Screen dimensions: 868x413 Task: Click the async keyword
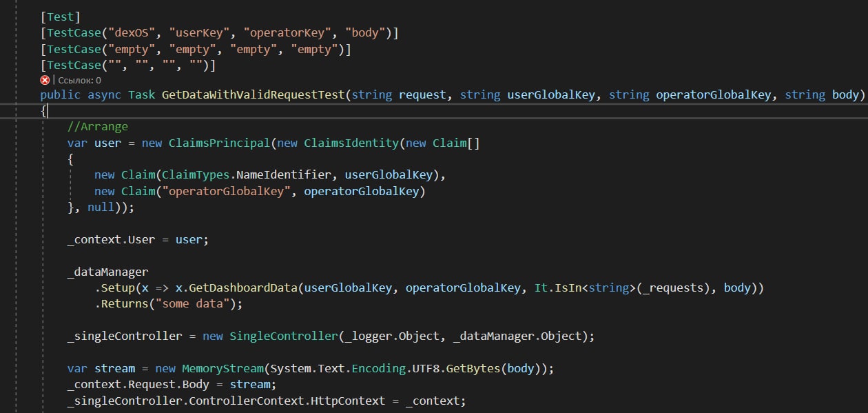click(x=105, y=95)
